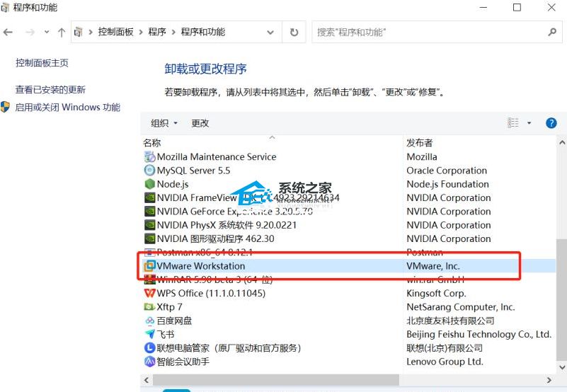
Task: Click the 搜索"程序和功能" search box
Action: pyautogui.click(x=437, y=32)
